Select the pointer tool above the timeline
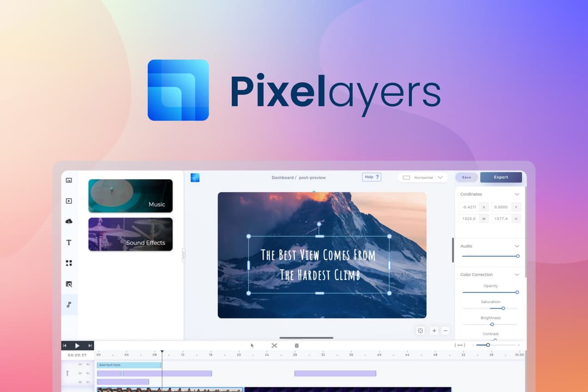This screenshot has height=392, width=588. coord(252,346)
